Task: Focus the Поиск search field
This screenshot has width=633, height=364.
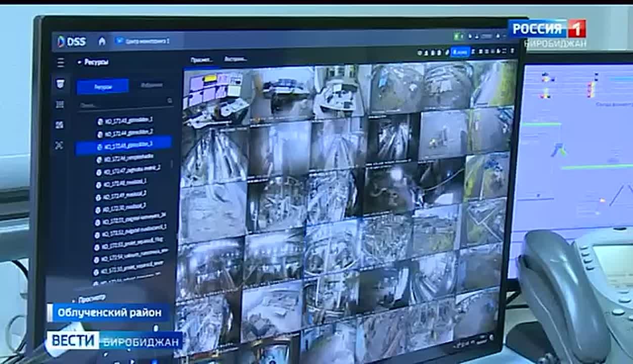Action: pyautogui.click(x=125, y=105)
